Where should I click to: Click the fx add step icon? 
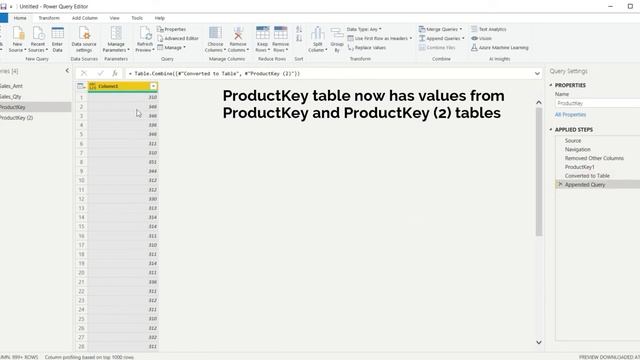[115, 73]
